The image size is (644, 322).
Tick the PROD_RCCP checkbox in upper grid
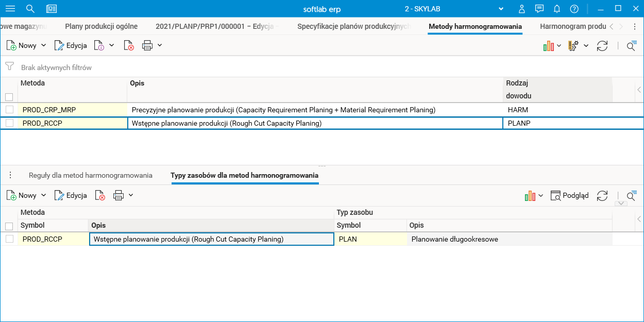[9, 123]
